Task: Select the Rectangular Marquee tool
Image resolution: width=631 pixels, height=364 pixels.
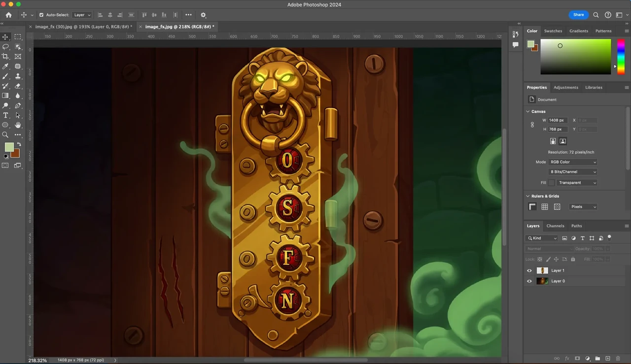Action: 18,37
